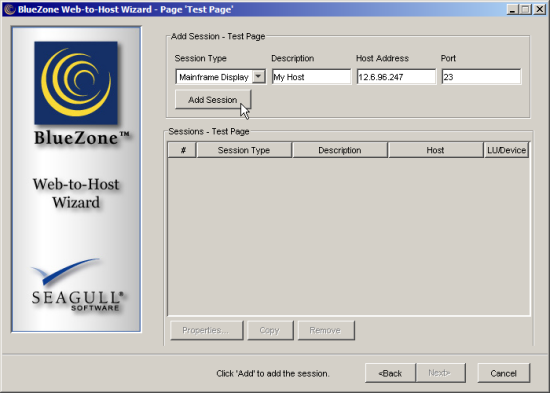Screen dimensions: 550x393
Task: Minimize the BlueZone wizard window
Action: click(x=512, y=9)
